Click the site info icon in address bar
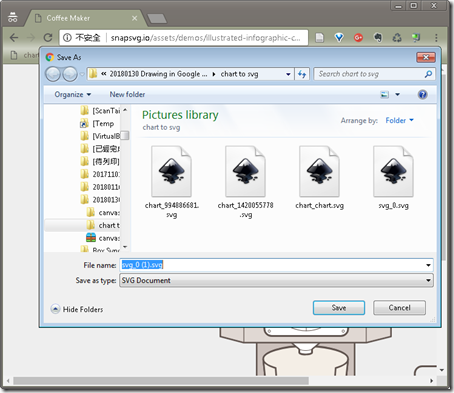Viewport: 454px width, 393px height. click(67, 38)
